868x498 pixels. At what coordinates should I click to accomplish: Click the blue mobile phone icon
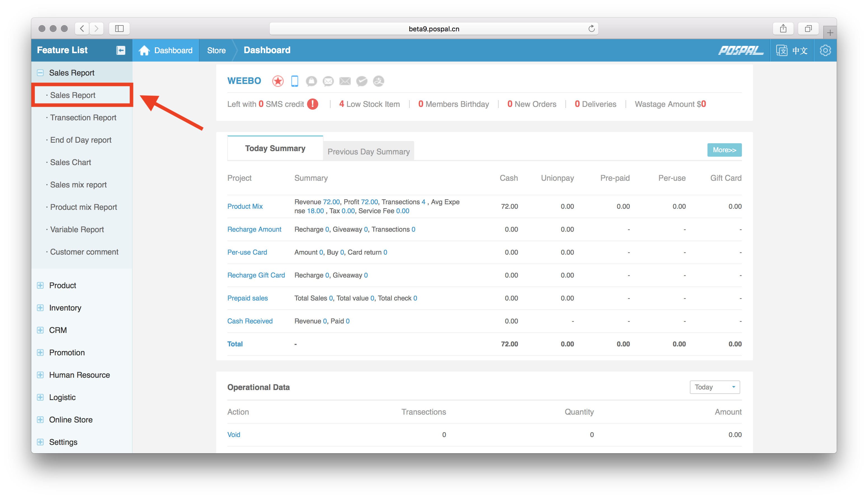(x=294, y=81)
